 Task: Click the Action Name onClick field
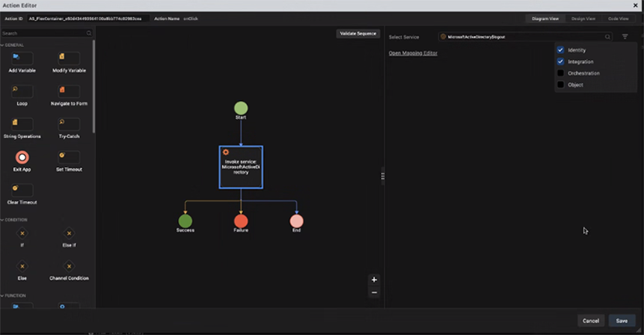pos(191,19)
